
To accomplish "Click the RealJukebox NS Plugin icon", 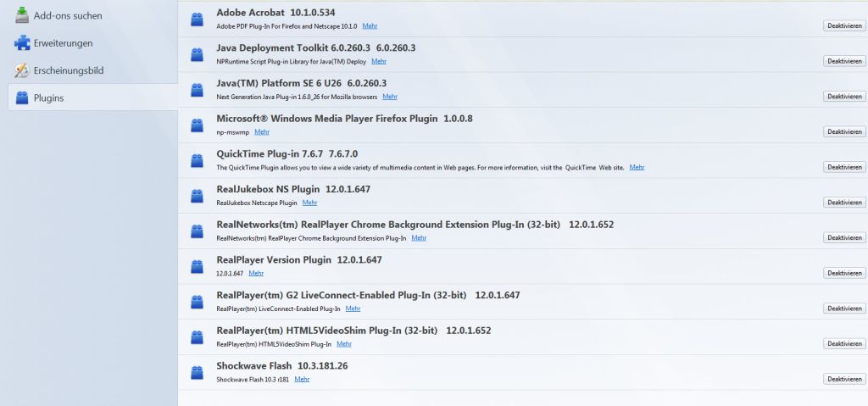I will tap(198, 196).
